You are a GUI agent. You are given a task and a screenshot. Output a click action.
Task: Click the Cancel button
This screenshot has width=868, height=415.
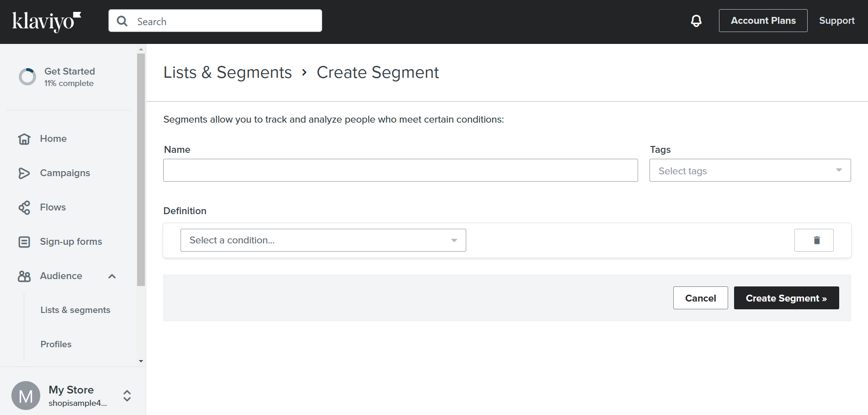coord(700,298)
